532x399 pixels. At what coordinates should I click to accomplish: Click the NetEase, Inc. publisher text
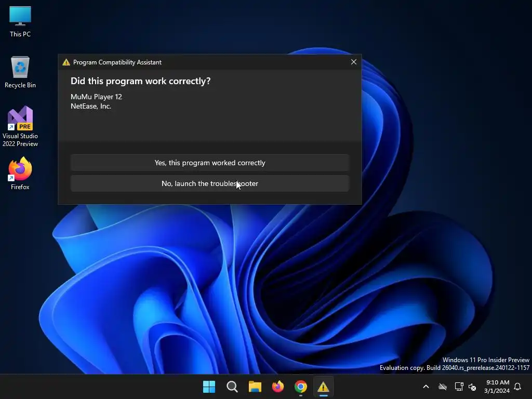click(91, 106)
